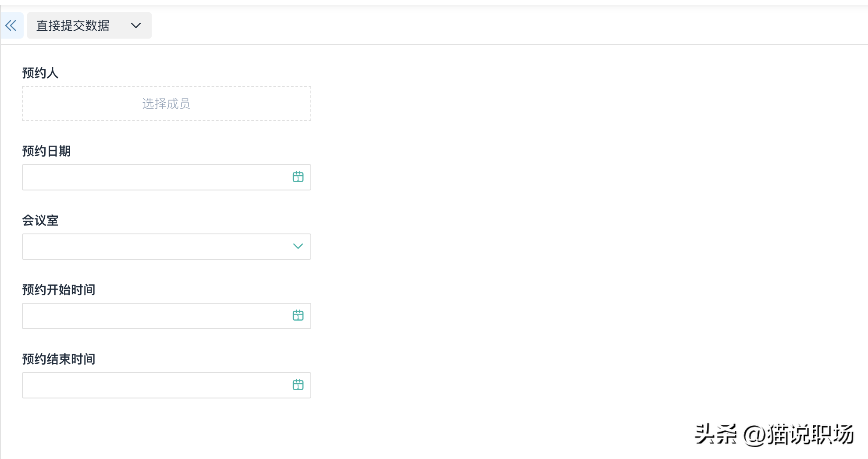The height and width of the screenshot is (459, 868).
Task: Focus the 预约结束时间 input field
Action: 153,385
